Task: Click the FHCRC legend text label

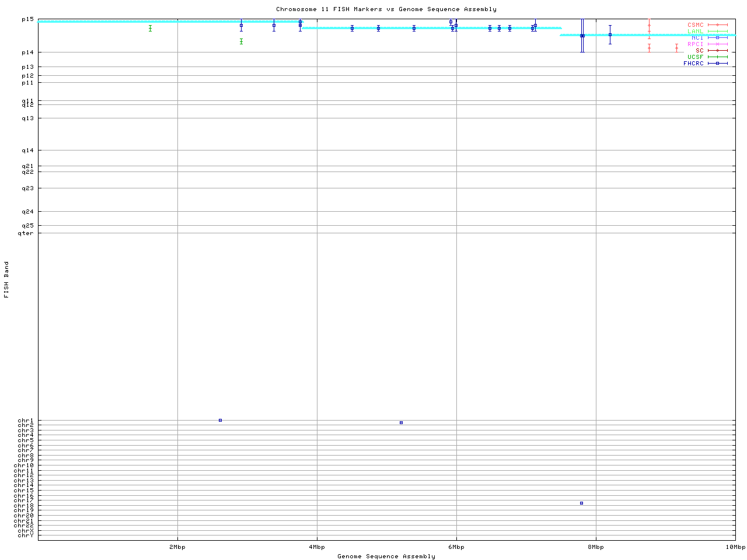Action: [x=693, y=64]
